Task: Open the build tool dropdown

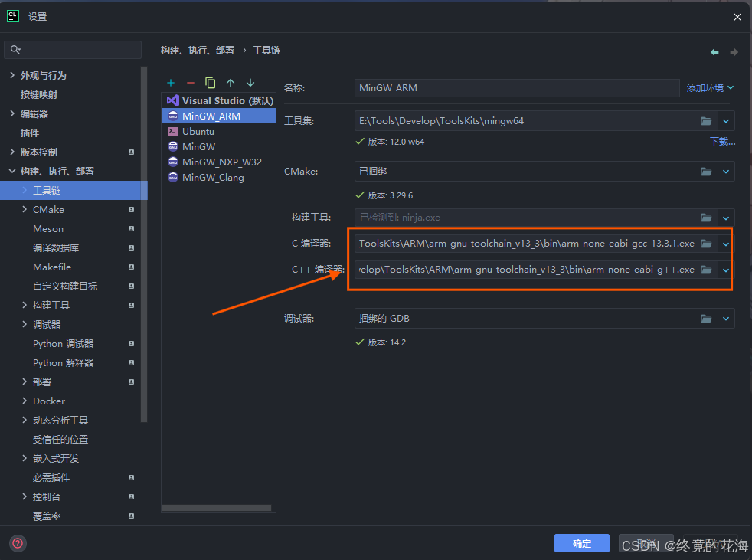Action: coord(726,218)
